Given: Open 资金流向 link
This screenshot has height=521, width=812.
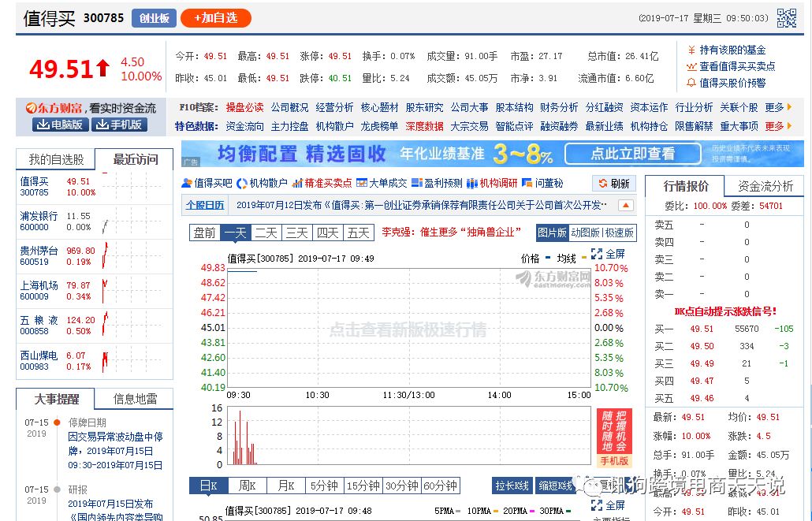Looking at the screenshot, I should pos(244,126).
